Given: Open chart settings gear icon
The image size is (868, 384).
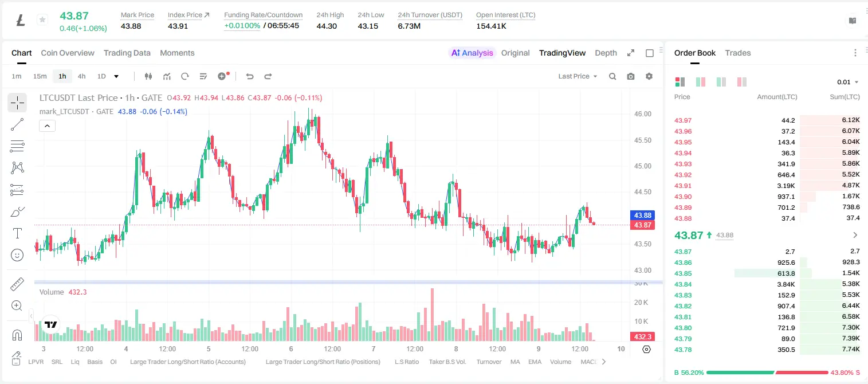Looking at the screenshot, I should coord(649,76).
